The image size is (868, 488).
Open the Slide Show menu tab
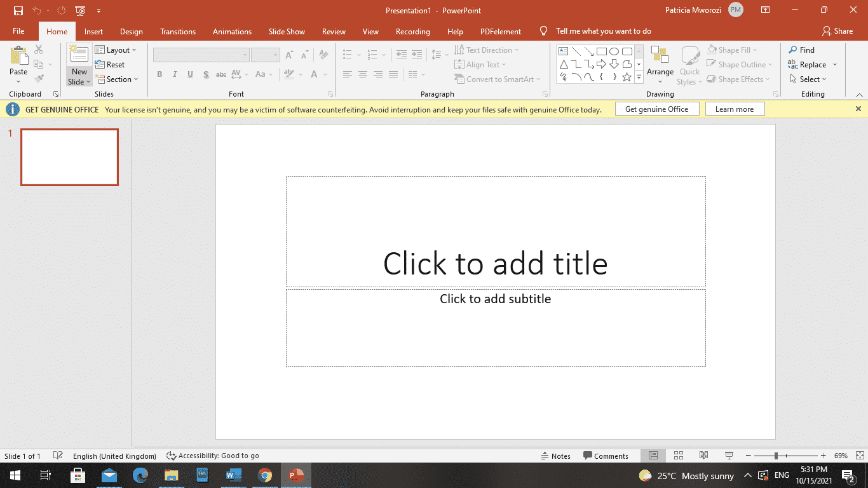click(287, 31)
